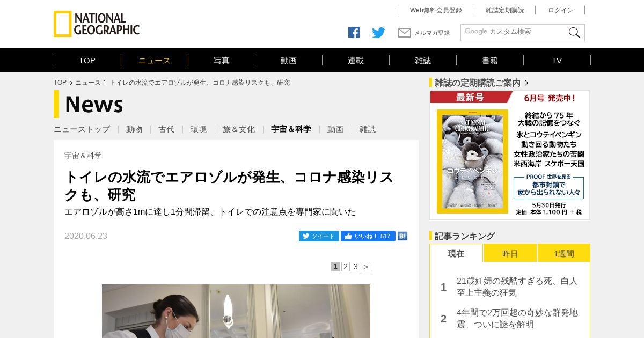Open the National Geographic logo homepage
The image size is (644, 338).
click(x=97, y=24)
